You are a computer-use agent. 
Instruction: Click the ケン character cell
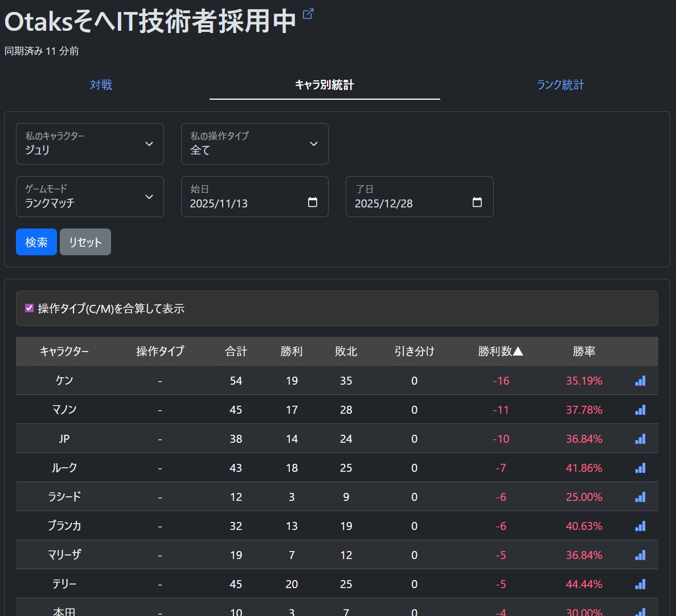[x=64, y=380]
